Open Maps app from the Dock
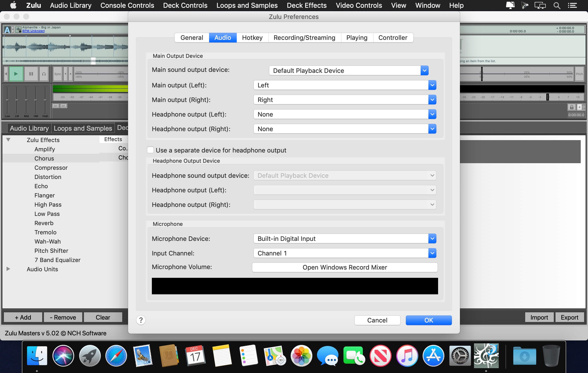588x373 pixels. [x=275, y=356]
